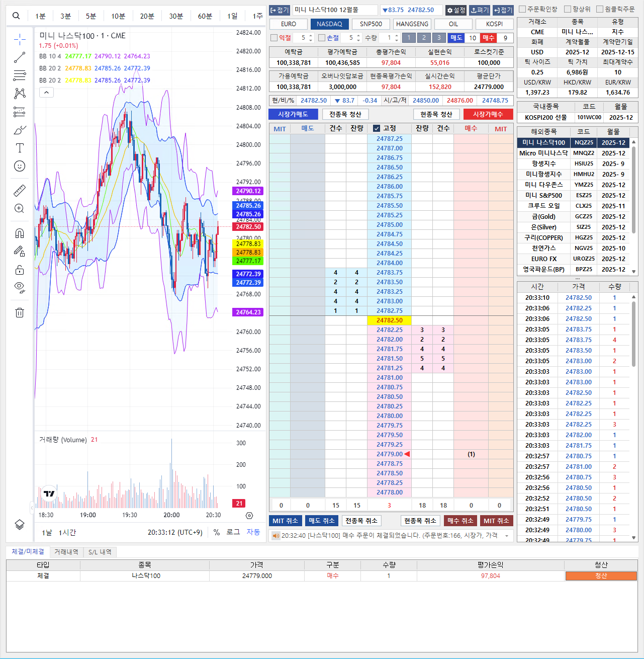This screenshot has height=659, width=644.
Task: Click the 매수 quantity field showing 9
Action: click(505, 38)
